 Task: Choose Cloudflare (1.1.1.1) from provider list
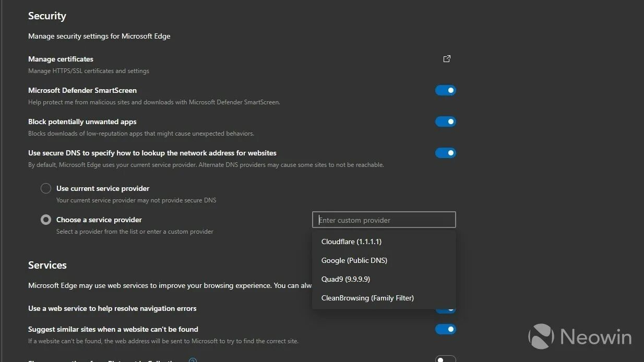pos(384,242)
